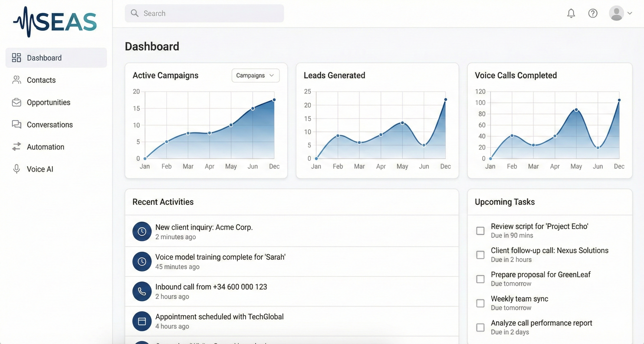This screenshot has height=344, width=644.
Task: Click the clock icon beside Acme Corp. inquiry
Action: tap(142, 231)
